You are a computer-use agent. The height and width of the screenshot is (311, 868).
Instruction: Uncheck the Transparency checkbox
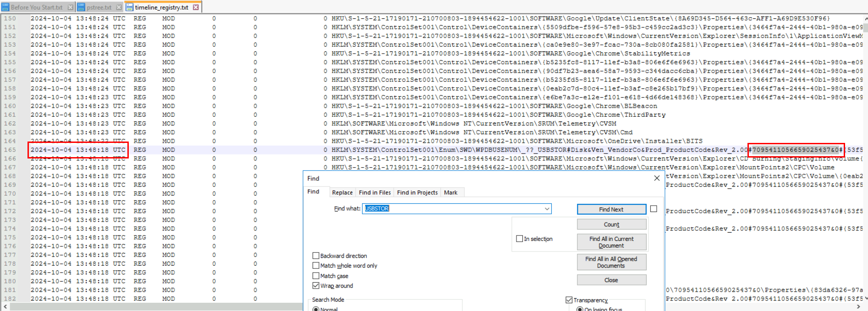(569, 300)
